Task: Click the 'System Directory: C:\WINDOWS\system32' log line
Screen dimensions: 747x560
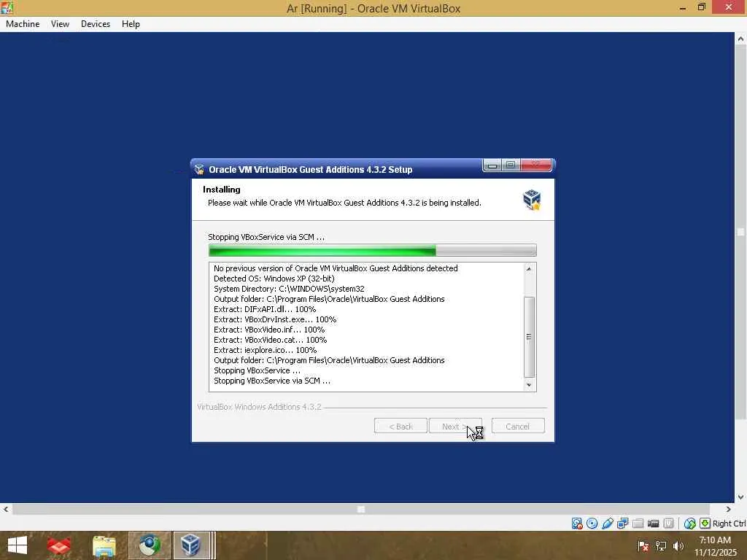Action: (x=289, y=289)
